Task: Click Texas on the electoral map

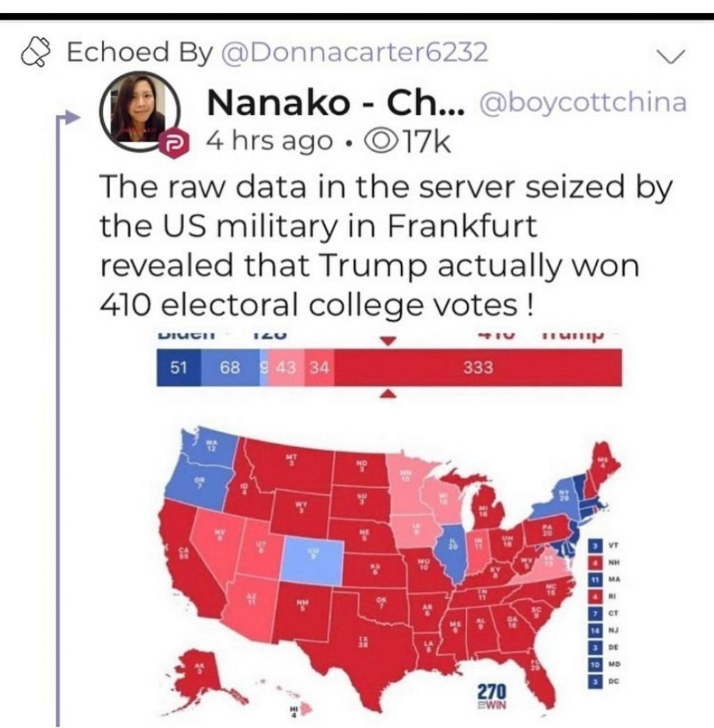Action: coord(361,649)
